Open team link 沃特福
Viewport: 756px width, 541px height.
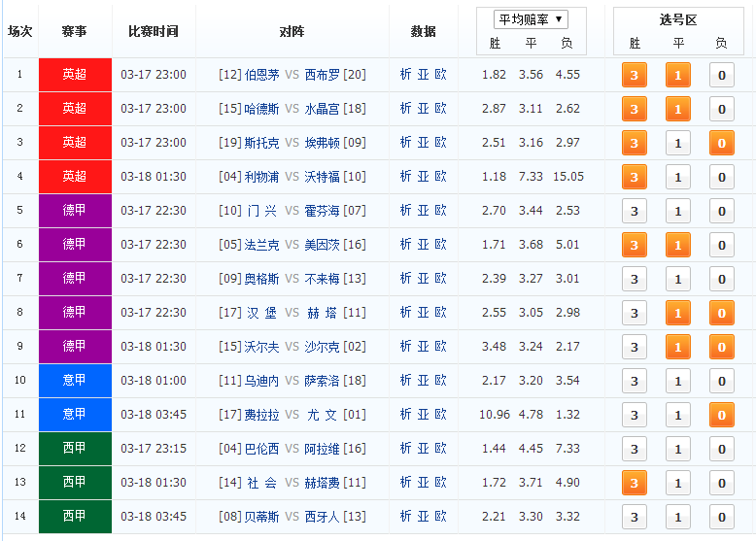tap(322, 177)
